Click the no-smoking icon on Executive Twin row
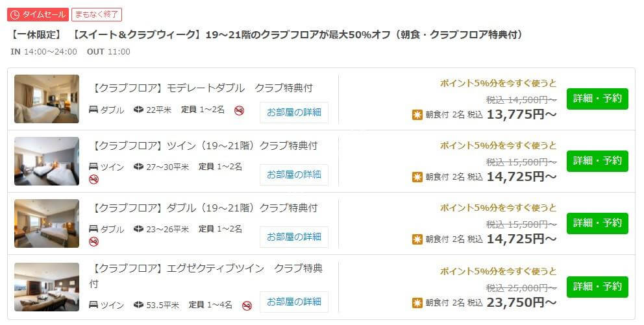644x325 pixels. pos(247,306)
